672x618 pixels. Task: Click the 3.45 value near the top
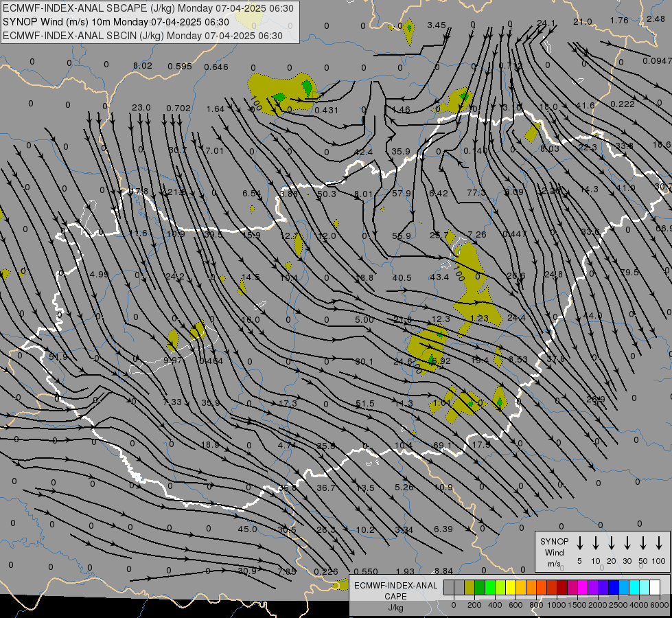coord(437,25)
